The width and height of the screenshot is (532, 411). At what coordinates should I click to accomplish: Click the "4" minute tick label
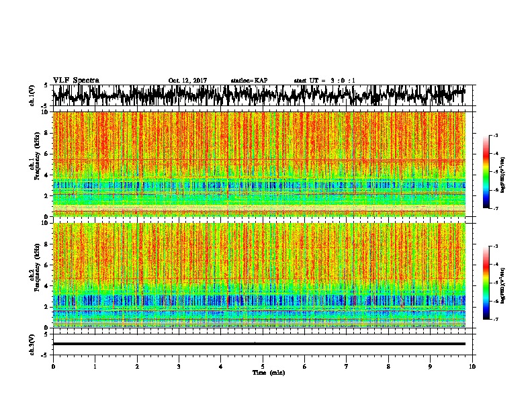tap(221, 367)
